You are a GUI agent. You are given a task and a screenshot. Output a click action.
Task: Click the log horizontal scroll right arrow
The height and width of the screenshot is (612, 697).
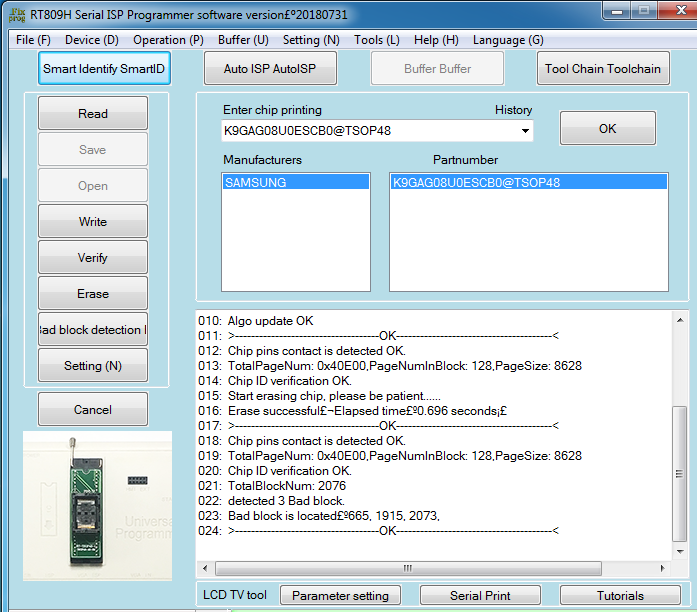(662, 568)
